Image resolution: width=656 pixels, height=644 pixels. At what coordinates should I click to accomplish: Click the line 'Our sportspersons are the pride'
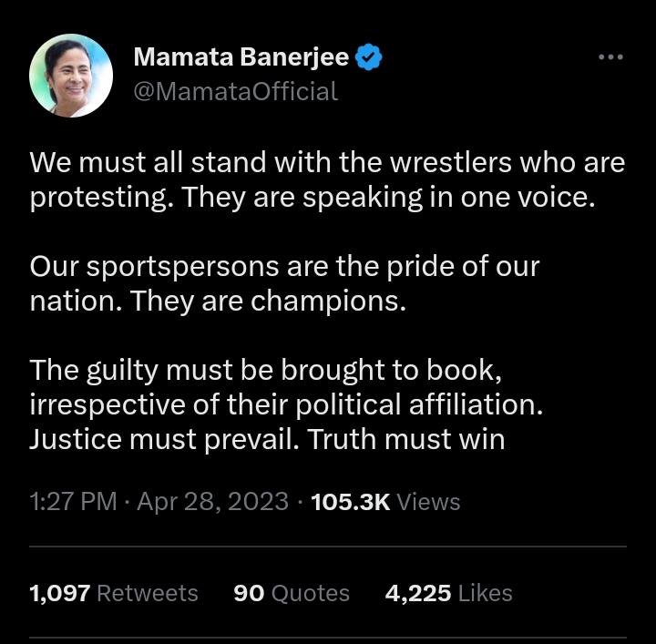coord(284,267)
